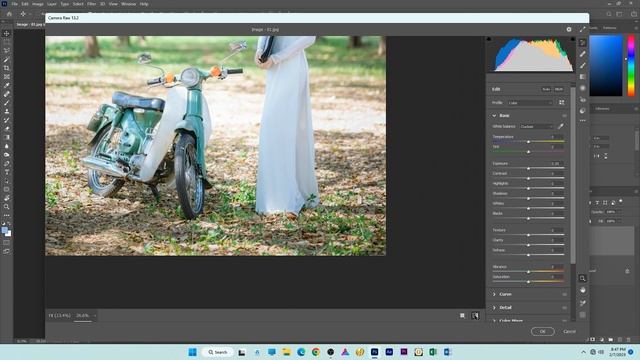Toggle visibility eye of Detail panel
The image size is (640, 360).
pos(564,308)
